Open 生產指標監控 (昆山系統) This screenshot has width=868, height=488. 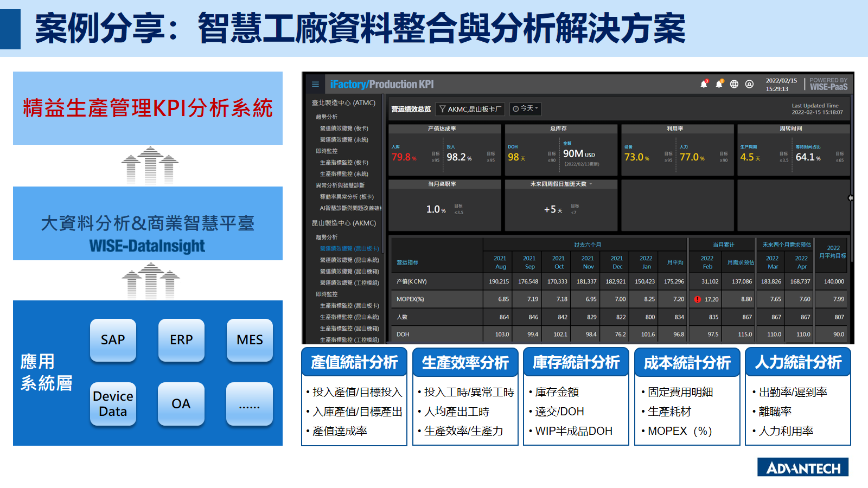pyautogui.click(x=349, y=317)
